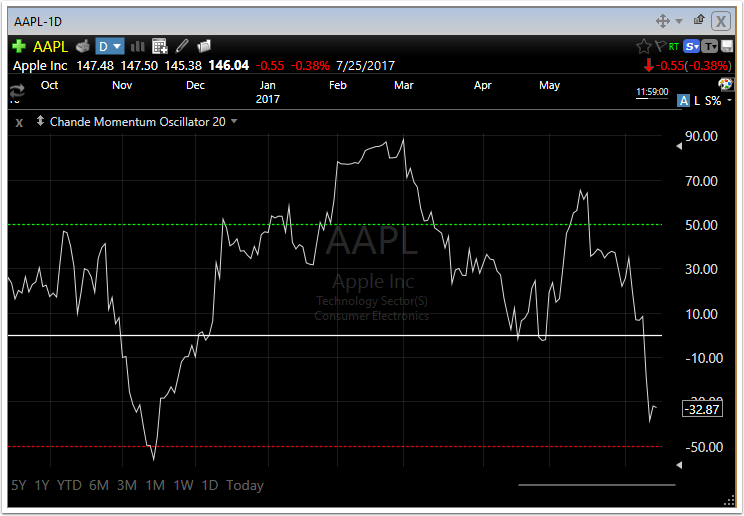Click the 11:59:00 time display
This screenshot has width=744, height=516.
[652, 92]
